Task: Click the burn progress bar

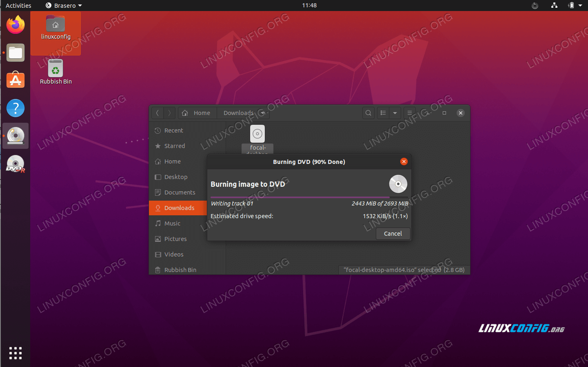Action: [309, 197]
